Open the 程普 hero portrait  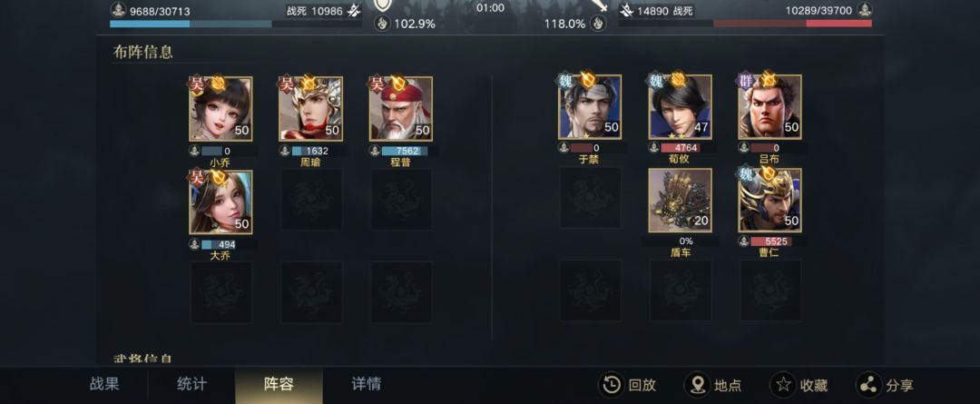click(x=401, y=109)
